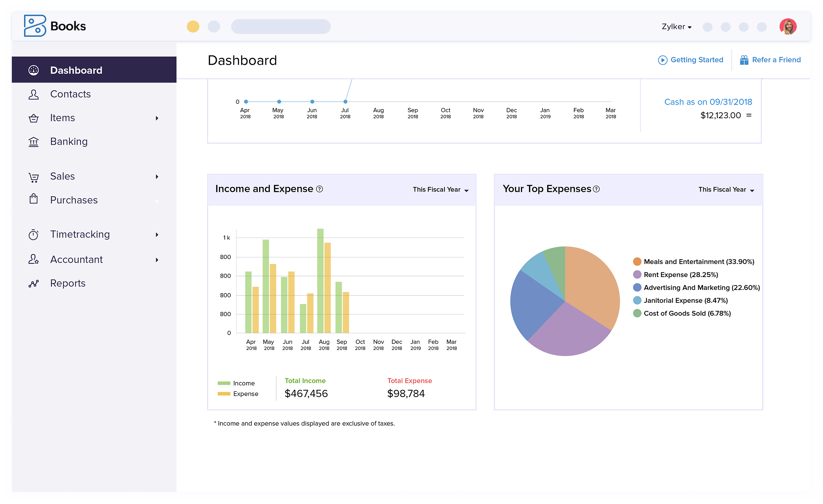Select Dashboard in the sidebar
The height and width of the screenshot is (504, 823).
[x=76, y=71]
